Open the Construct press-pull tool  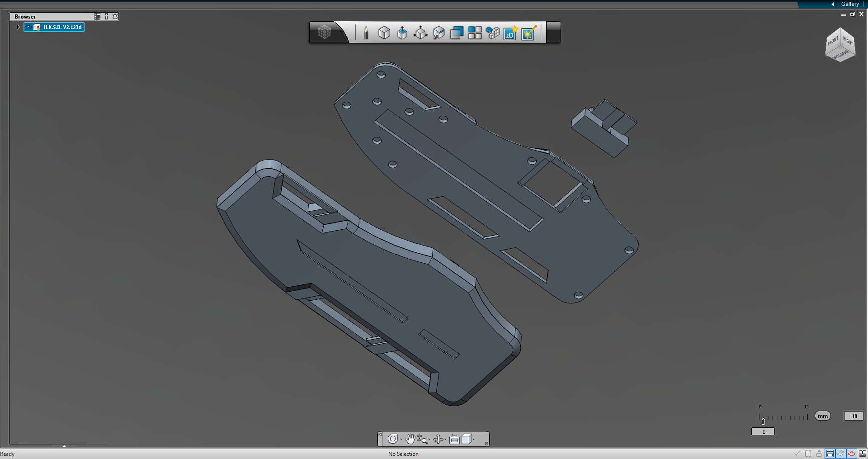[x=402, y=33]
